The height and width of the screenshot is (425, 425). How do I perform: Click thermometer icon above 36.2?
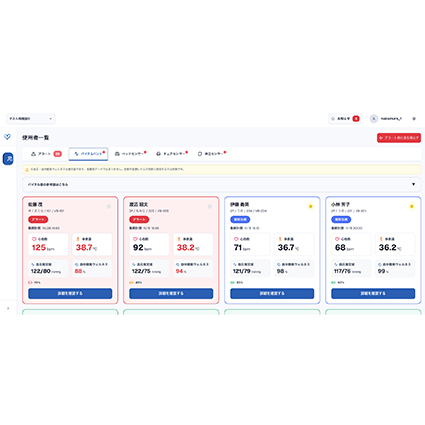[x=381, y=239]
